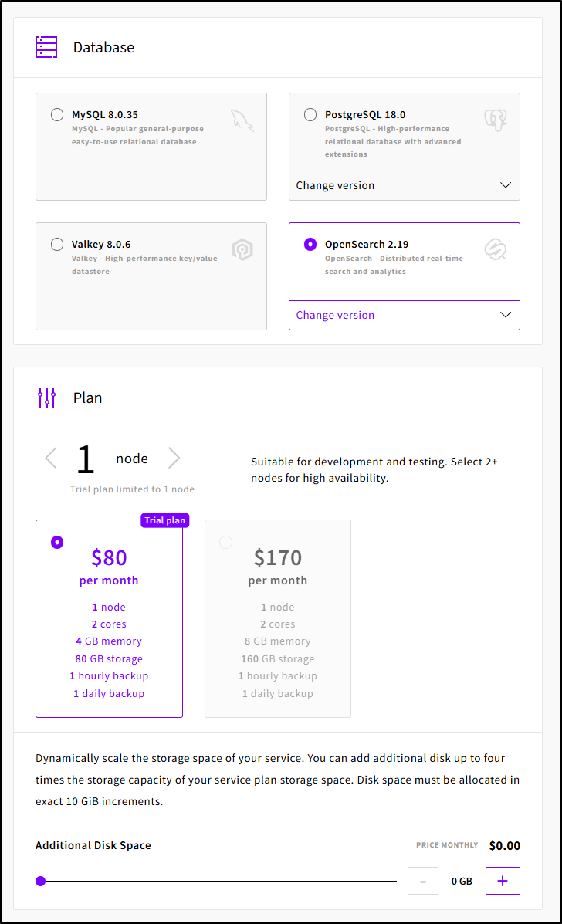Click the $170 per month plan card
Viewport: 562px width, 924px height.
pyautogui.click(x=278, y=618)
